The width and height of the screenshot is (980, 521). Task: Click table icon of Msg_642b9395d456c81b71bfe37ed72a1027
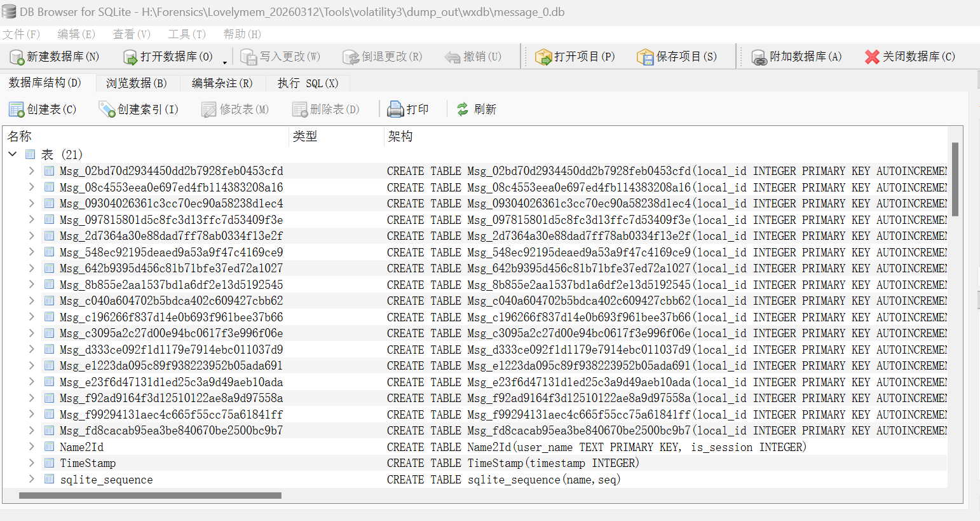pos(49,268)
